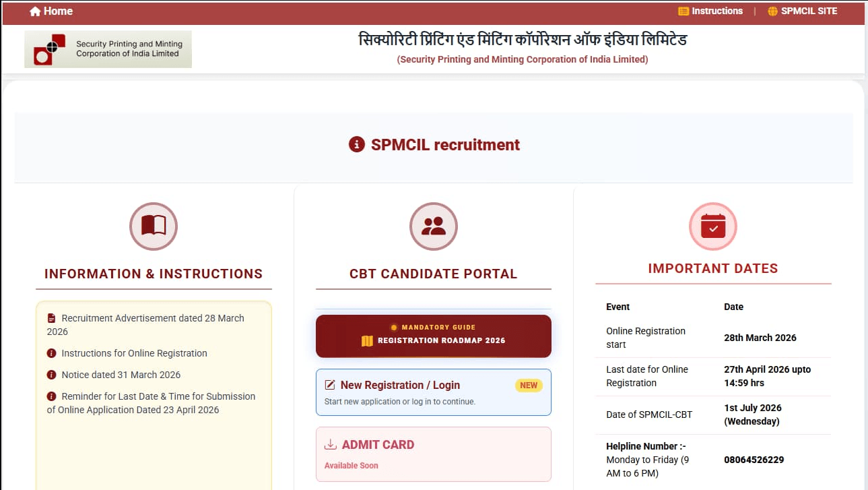Click the candidates group icon
Viewport: 868px width, 490px height.
point(434,226)
